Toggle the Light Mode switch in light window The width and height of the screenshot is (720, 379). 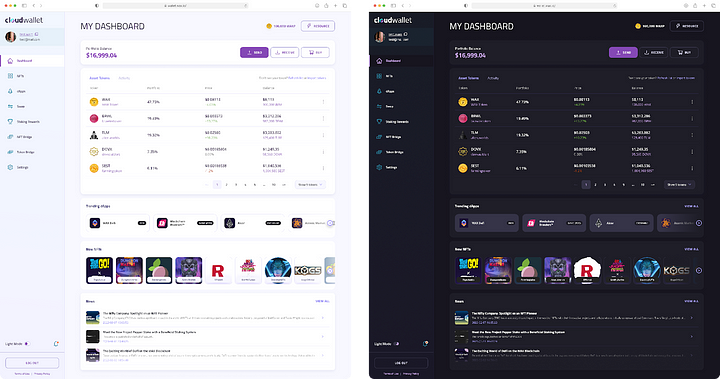point(27,344)
